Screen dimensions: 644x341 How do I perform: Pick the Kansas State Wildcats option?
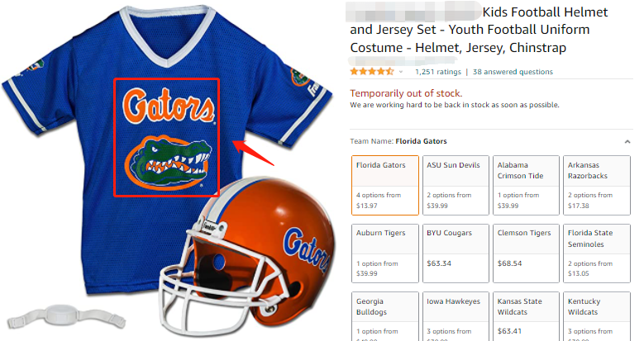point(525,315)
